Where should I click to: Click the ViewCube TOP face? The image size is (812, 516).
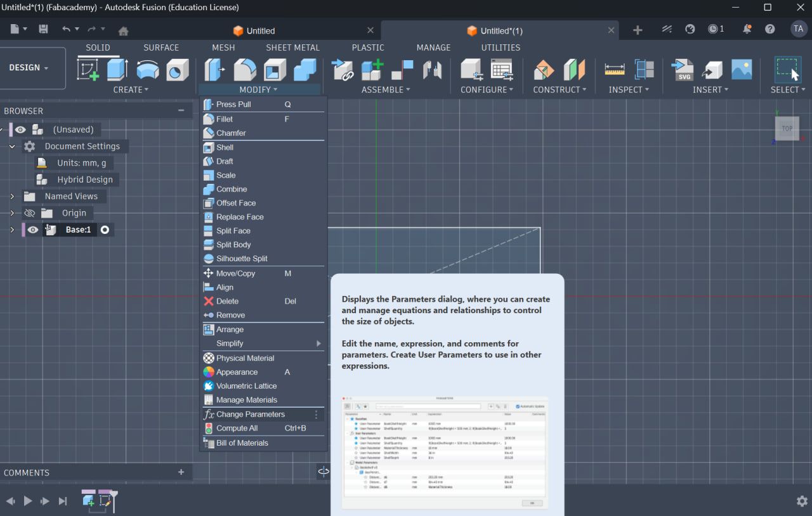point(787,128)
